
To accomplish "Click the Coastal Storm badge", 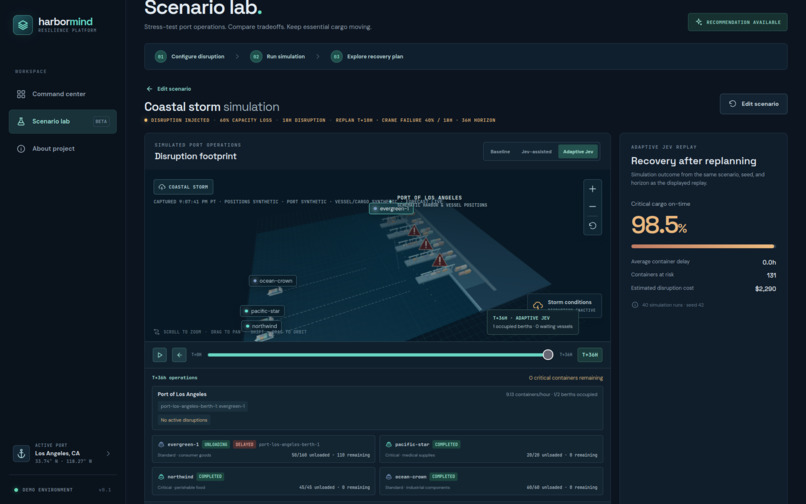I will point(184,187).
